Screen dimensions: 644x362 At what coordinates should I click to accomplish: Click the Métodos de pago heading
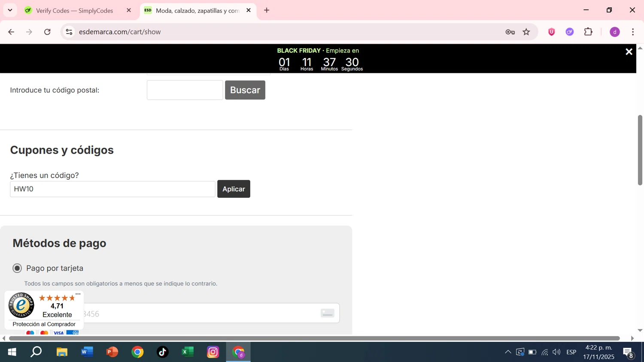coord(59,243)
